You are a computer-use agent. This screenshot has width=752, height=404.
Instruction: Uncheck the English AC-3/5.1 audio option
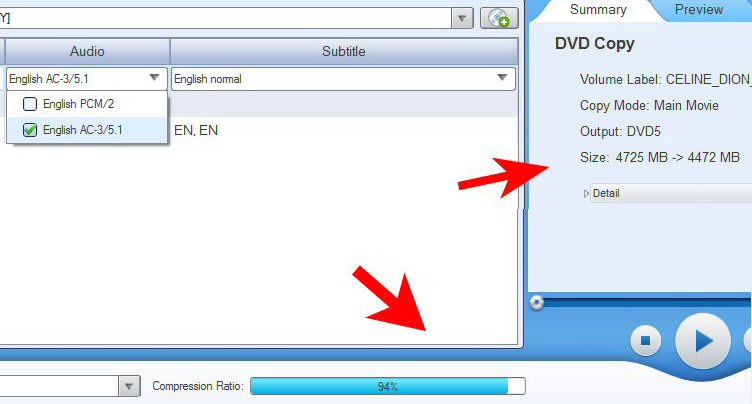pyautogui.click(x=30, y=130)
